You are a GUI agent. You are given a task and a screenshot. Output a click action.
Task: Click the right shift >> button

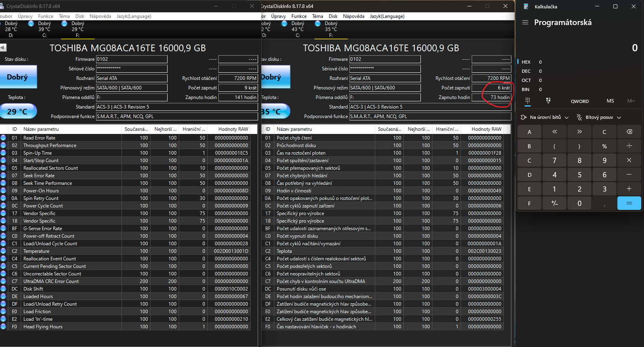[x=579, y=132]
